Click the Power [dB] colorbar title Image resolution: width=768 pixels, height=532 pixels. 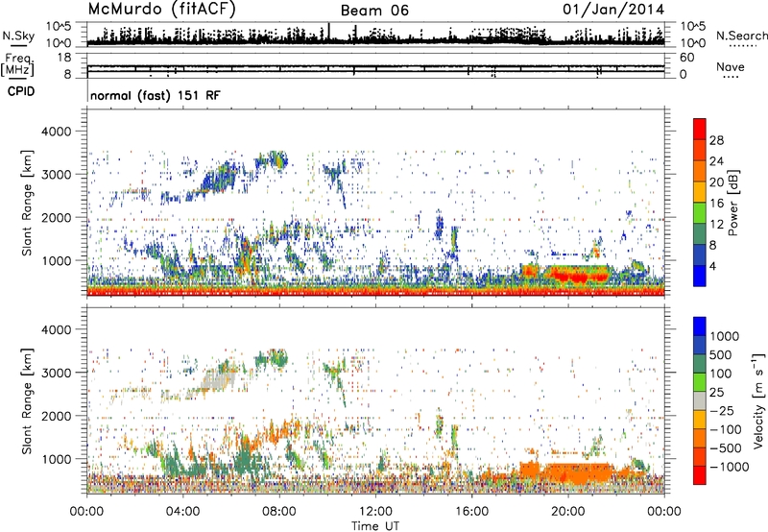pyautogui.click(x=733, y=203)
